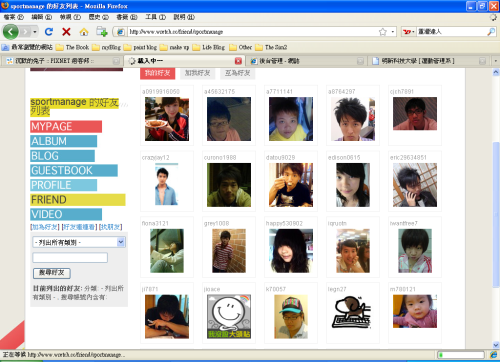Open friend eric28634851's photo

(x=415, y=185)
